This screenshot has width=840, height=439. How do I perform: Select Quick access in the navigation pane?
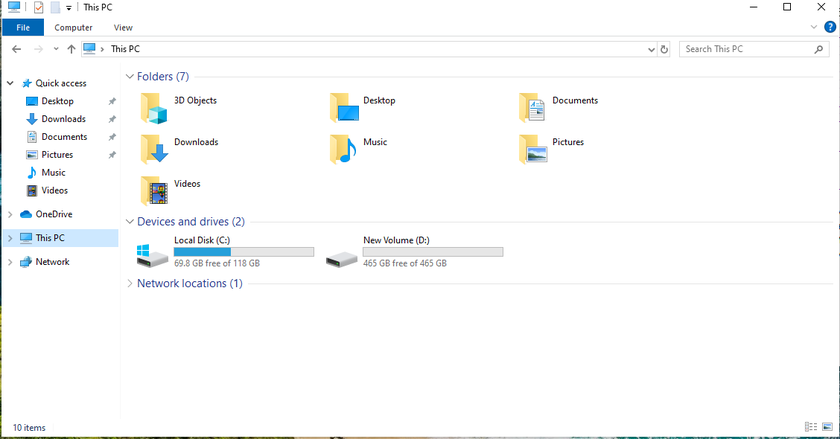point(61,83)
